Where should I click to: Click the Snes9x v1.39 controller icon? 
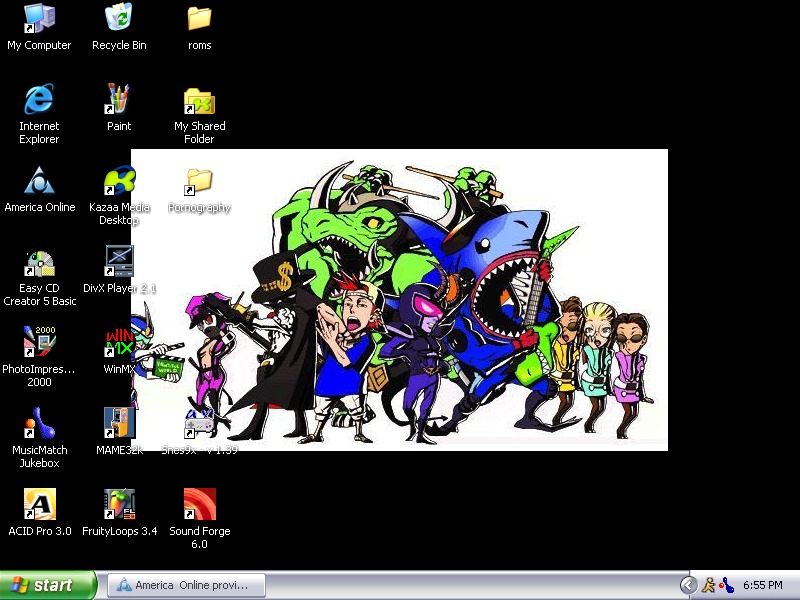(x=199, y=423)
